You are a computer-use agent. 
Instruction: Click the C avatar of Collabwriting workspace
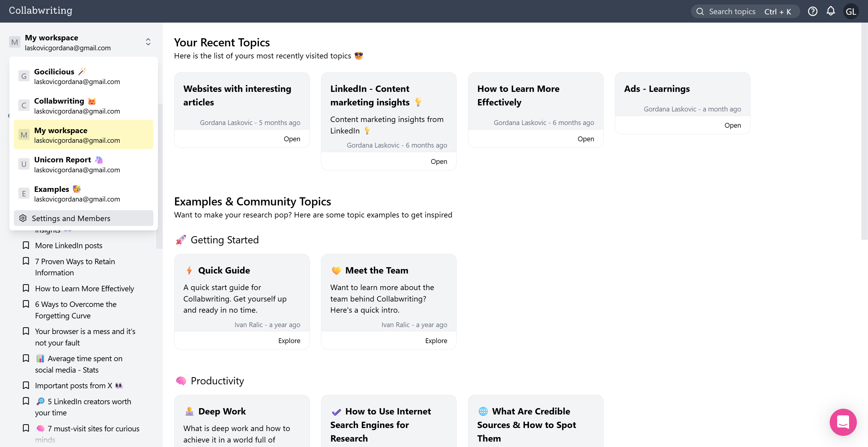pyautogui.click(x=24, y=105)
